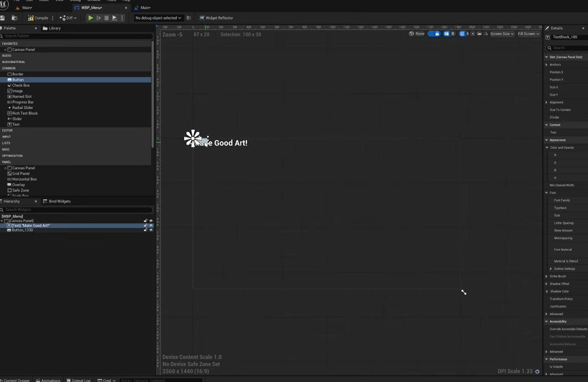
Task: Open the Diff dropdown
Action: point(68,18)
